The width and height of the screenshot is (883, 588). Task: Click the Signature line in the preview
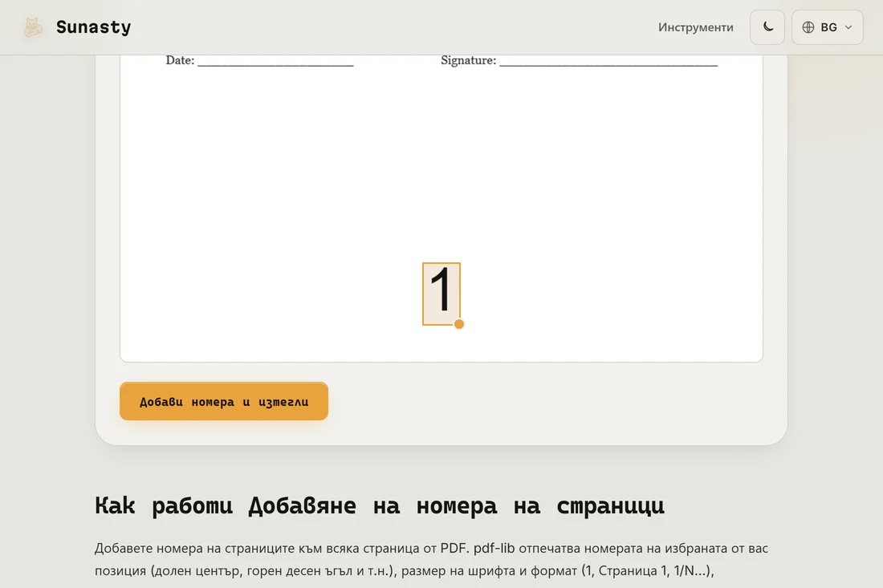579,60
